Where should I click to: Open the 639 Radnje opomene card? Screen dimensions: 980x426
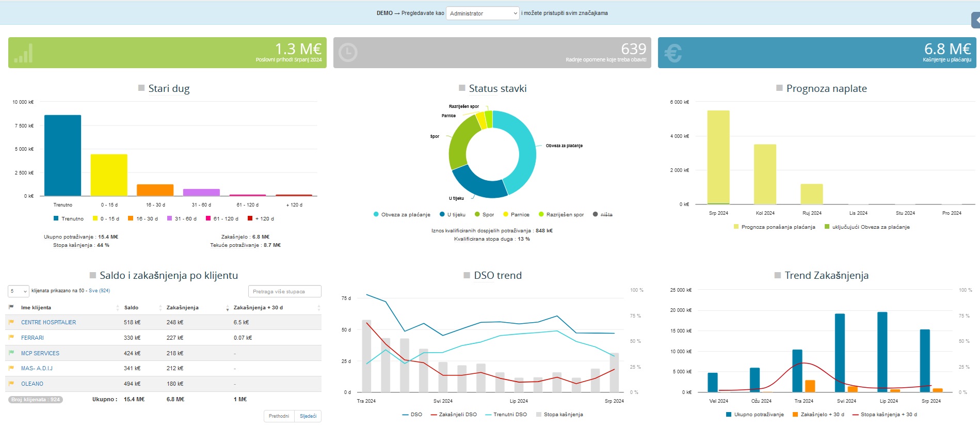click(x=492, y=53)
